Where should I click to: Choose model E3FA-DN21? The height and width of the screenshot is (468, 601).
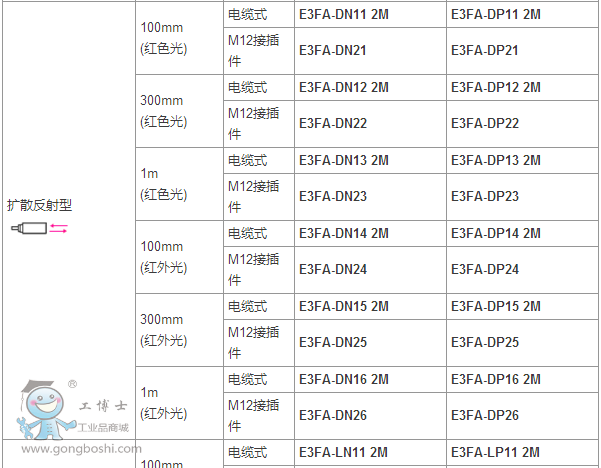pos(333,50)
